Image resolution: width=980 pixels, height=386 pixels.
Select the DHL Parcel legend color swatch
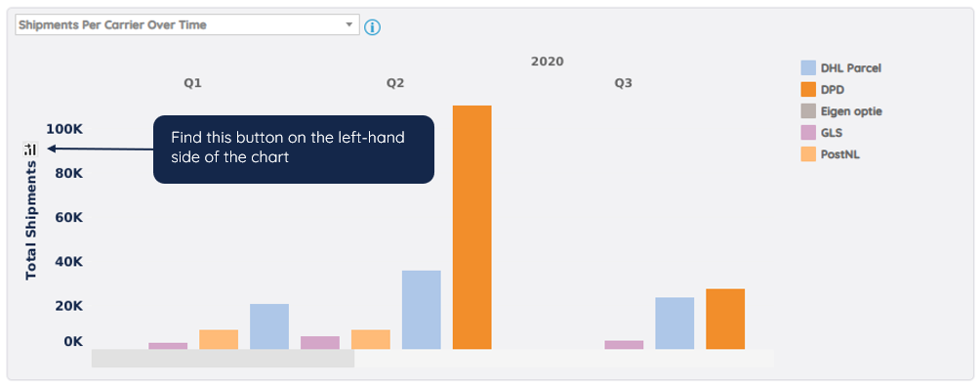tap(808, 67)
